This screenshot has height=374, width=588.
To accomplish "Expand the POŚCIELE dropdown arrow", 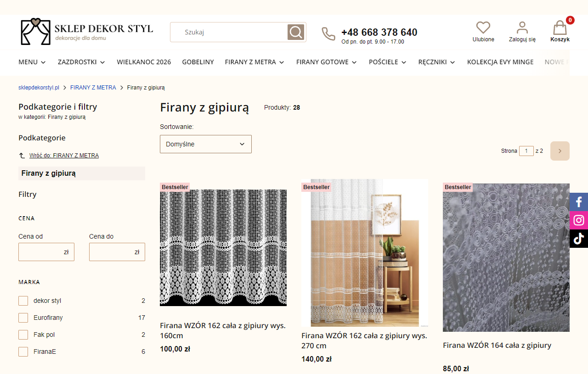I will tap(403, 62).
